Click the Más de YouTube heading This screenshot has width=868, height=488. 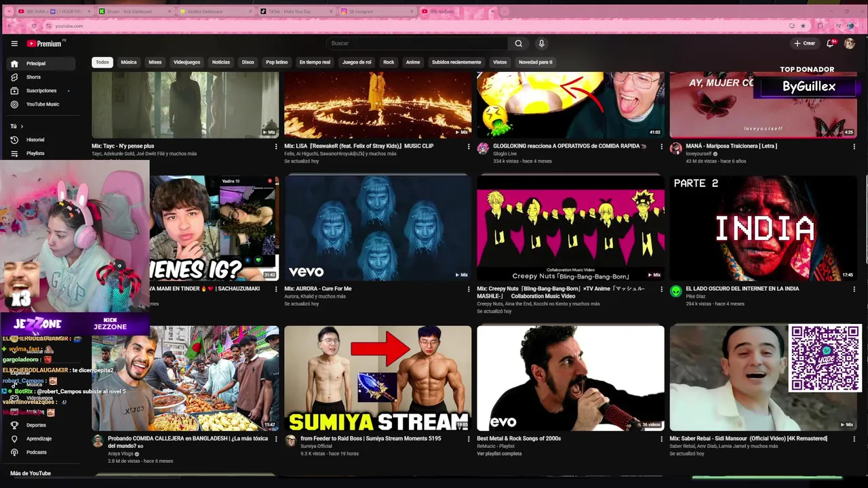31,474
